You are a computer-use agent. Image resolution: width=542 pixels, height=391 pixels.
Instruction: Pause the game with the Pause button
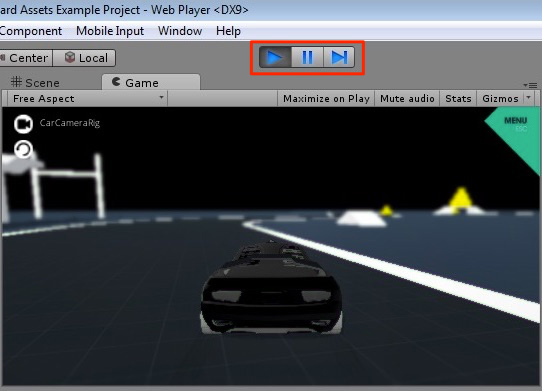307,57
